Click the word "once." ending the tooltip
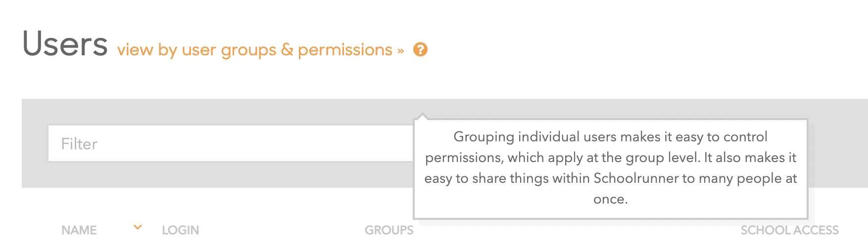 pos(610,199)
